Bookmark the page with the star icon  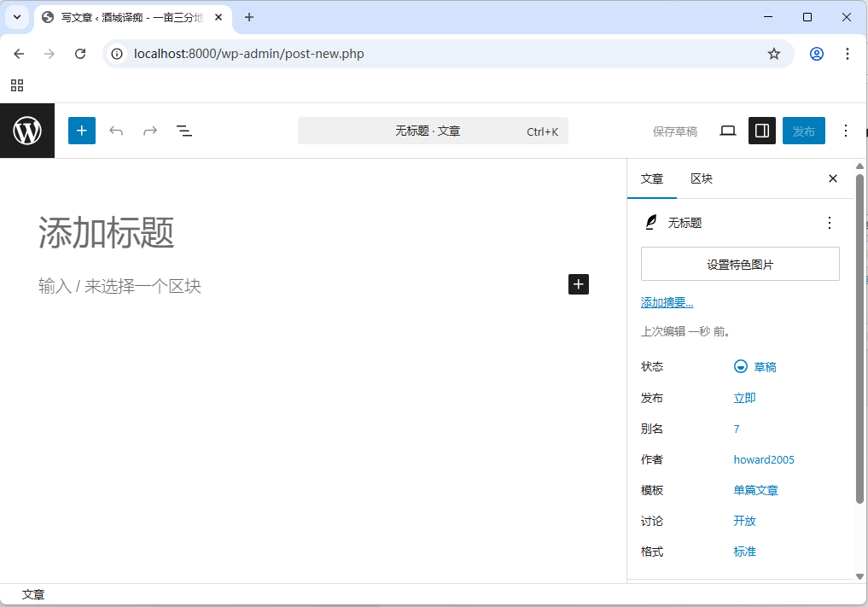pyautogui.click(x=774, y=53)
